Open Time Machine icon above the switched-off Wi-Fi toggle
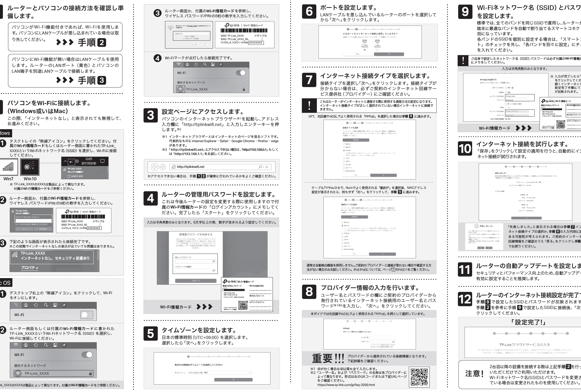581x392 pixels. click(x=36, y=305)
